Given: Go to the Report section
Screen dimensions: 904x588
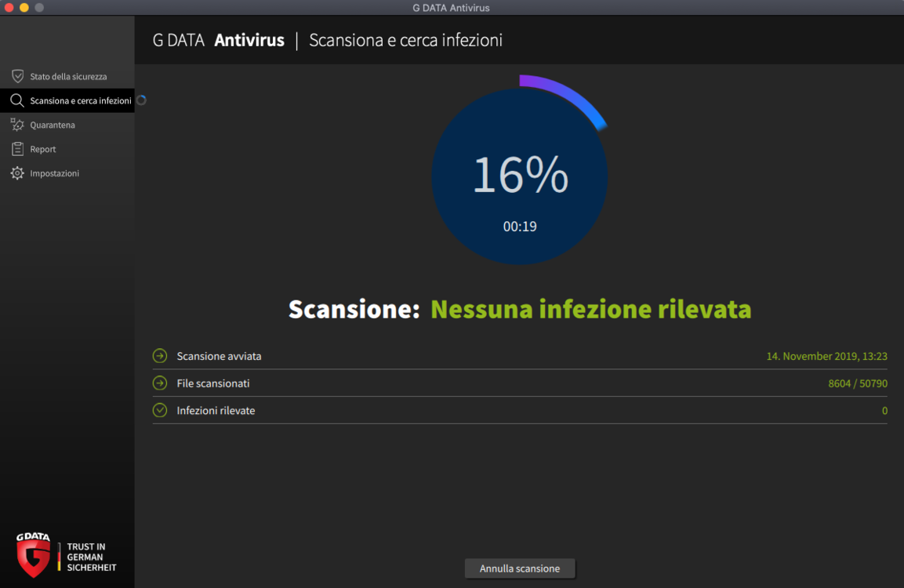Looking at the screenshot, I should [67, 149].
